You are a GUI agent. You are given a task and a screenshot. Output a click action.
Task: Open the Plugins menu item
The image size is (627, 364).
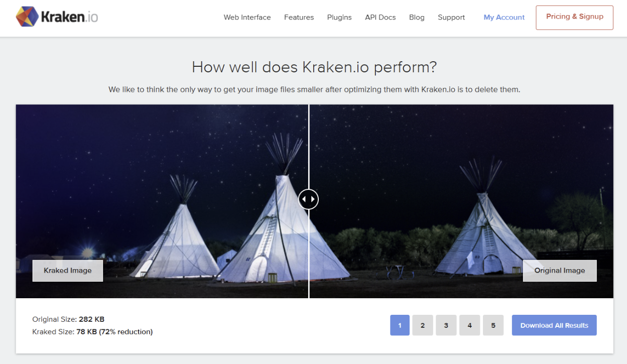(x=339, y=17)
